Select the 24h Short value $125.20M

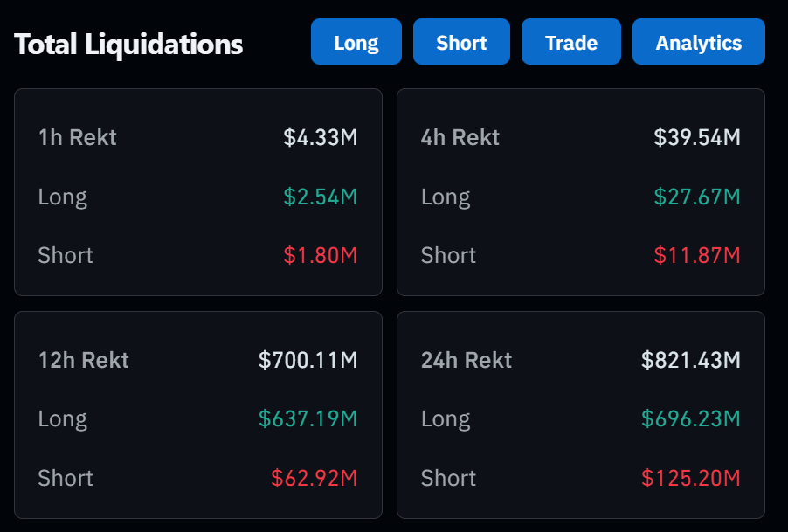[x=691, y=478]
